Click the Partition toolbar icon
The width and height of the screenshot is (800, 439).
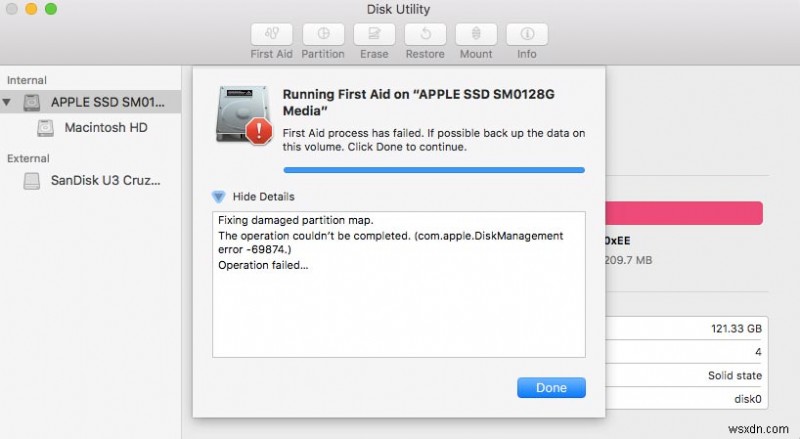323,33
